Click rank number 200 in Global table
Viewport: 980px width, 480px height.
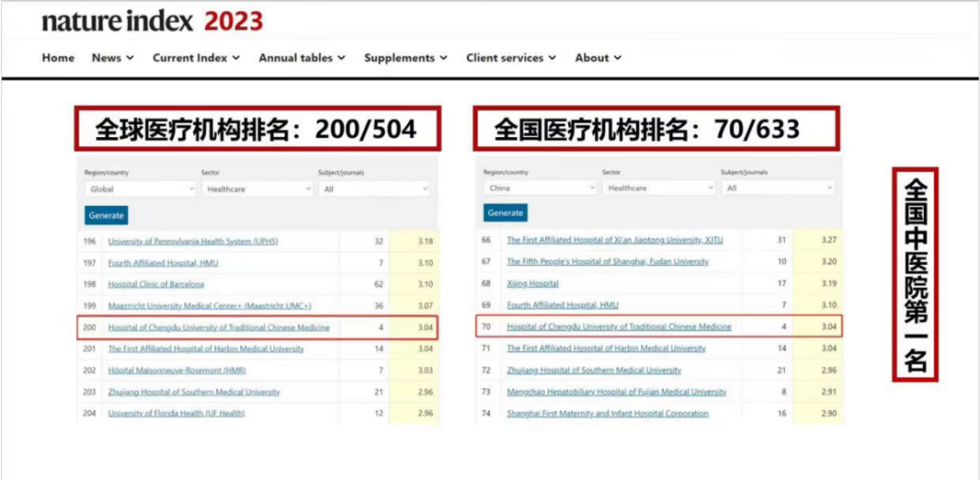(89, 328)
